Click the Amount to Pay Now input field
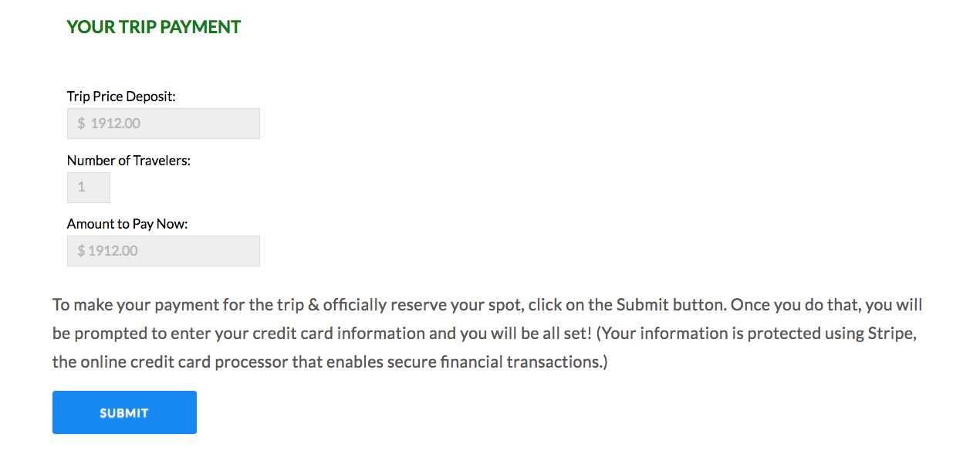980x458 pixels. coord(163,250)
